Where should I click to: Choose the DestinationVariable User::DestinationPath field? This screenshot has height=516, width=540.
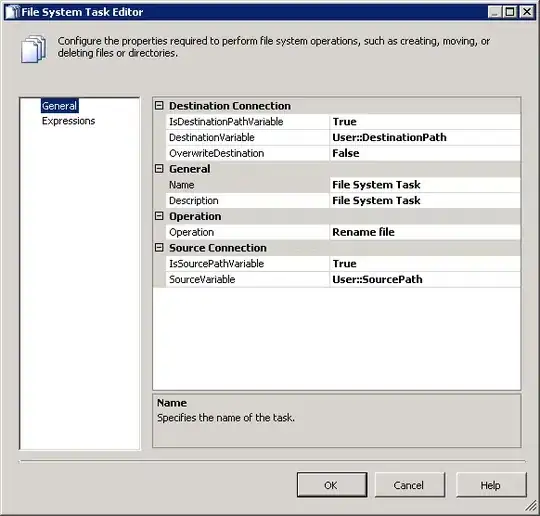click(x=425, y=137)
